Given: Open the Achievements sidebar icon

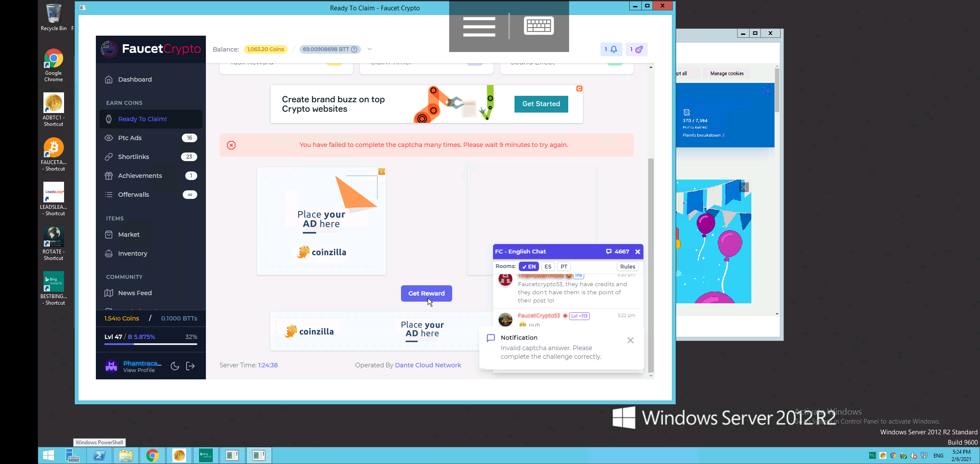Looking at the screenshot, I should click(108, 175).
